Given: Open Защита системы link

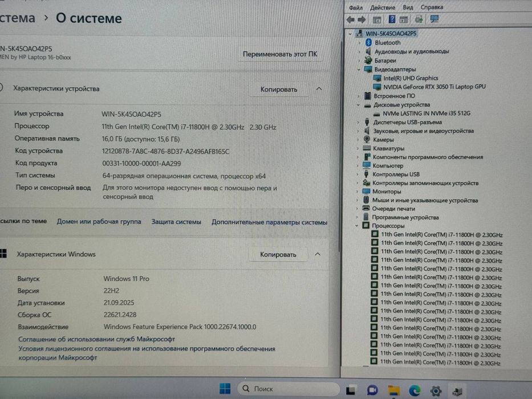Looking at the screenshot, I should (176, 222).
